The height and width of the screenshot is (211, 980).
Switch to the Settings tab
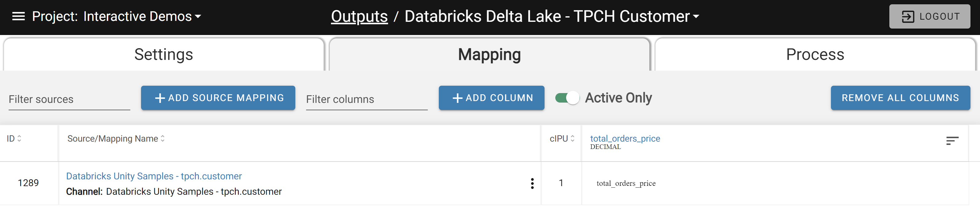[x=163, y=54]
